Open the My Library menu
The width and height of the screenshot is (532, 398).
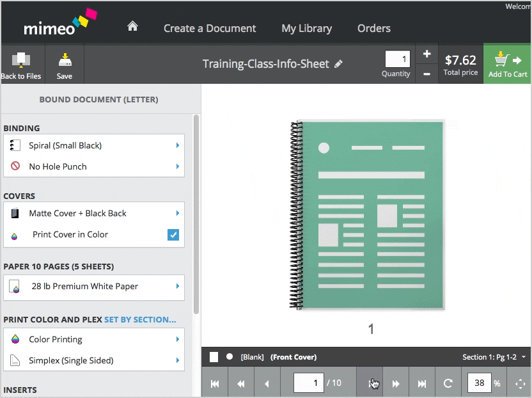pos(306,28)
